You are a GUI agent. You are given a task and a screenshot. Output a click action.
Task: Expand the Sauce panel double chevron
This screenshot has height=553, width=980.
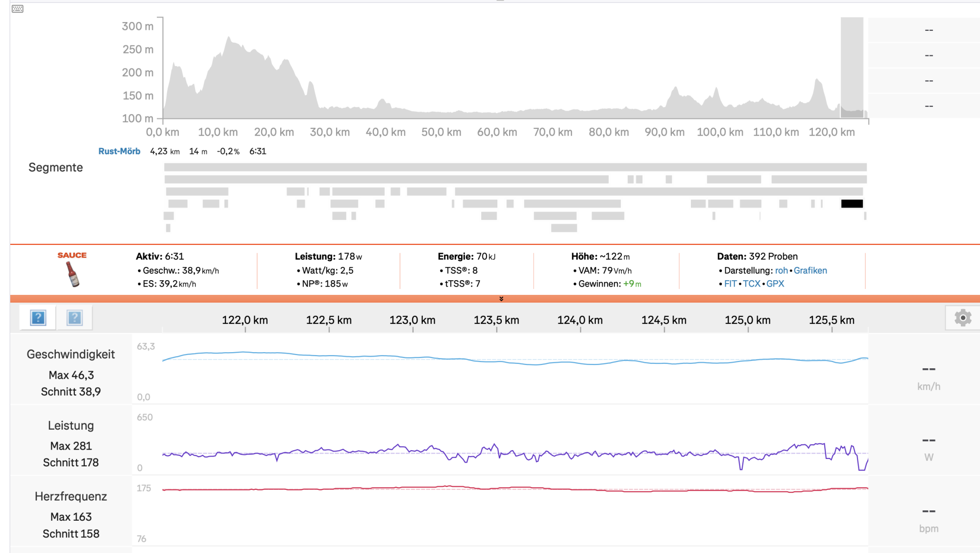(x=501, y=299)
